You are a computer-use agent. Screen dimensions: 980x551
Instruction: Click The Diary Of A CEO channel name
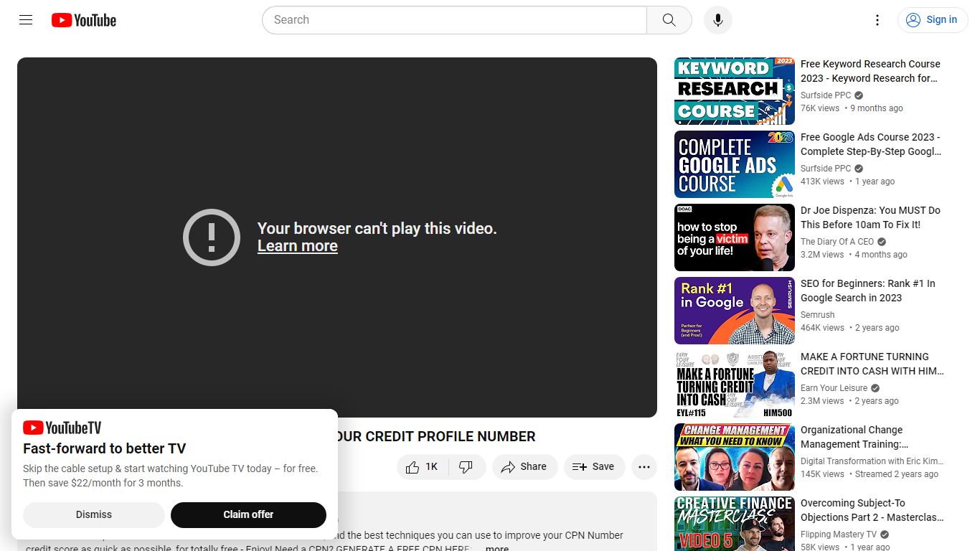[837, 242]
